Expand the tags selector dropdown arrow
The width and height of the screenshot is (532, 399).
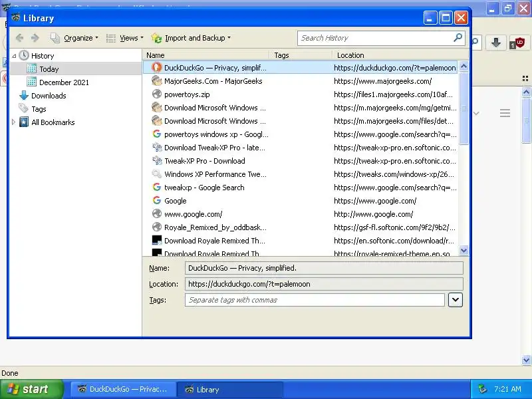(x=456, y=300)
